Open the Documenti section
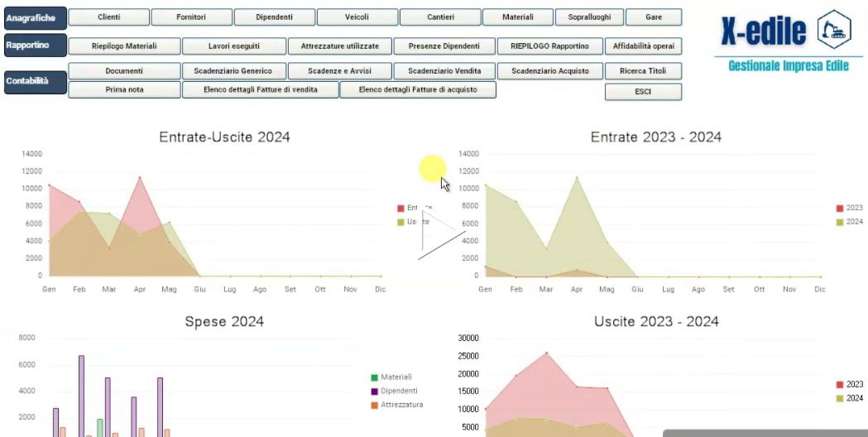 (125, 71)
